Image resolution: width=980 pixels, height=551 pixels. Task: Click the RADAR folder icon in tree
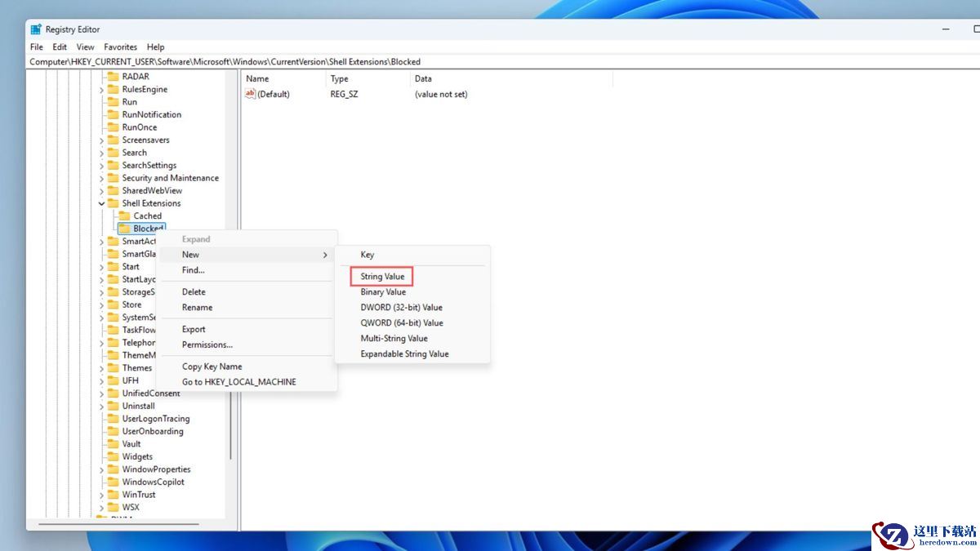coord(114,77)
